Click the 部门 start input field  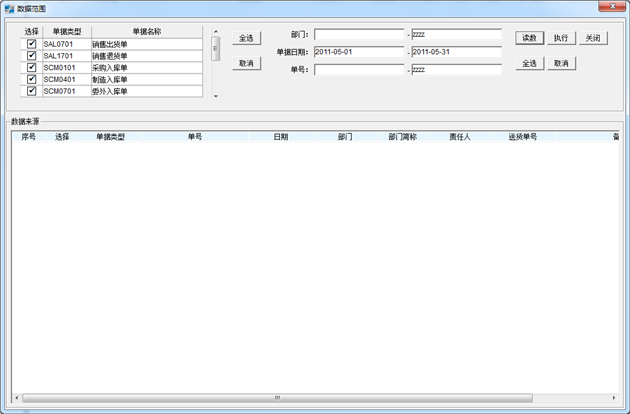click(x=359, y=34)
